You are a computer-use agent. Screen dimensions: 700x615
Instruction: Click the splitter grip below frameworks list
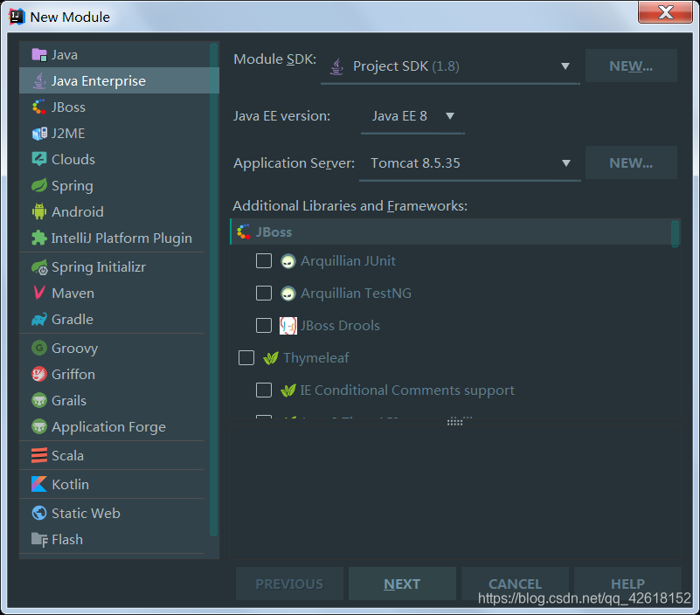tap(456, 422)
